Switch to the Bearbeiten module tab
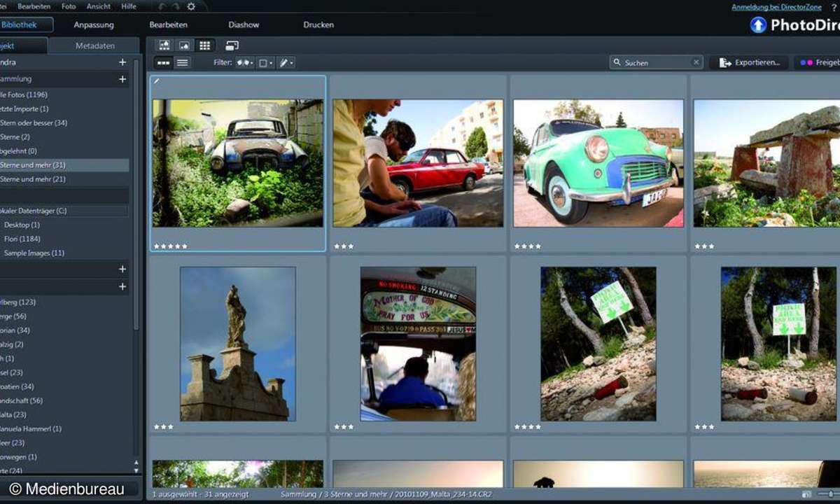Image resolution: width=840 pixels, height=504 pixels. pyautogui.click(x=168, y=24)
